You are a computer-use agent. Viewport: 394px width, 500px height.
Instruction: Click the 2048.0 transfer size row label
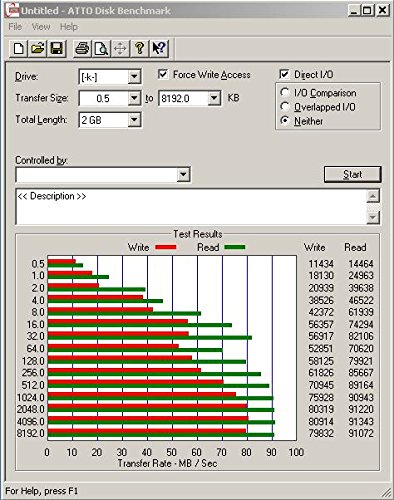click(30, 409)
